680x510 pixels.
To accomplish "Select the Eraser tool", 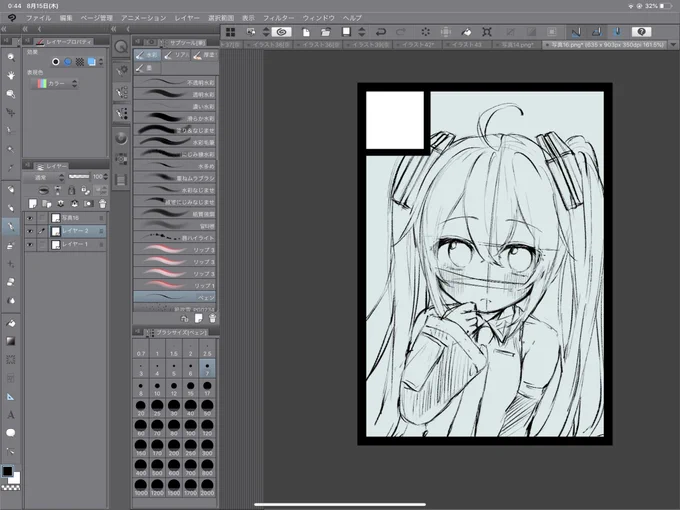I will click(x=11, y=282).
